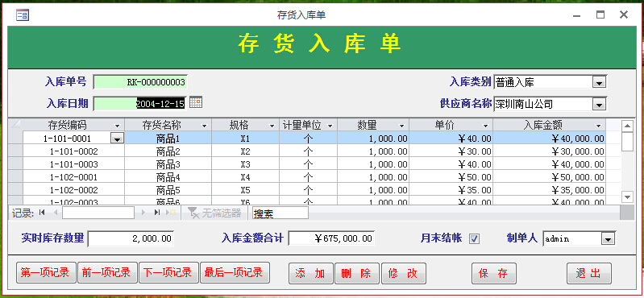Open 入库金额 column filter arrow
This screenshot has width=644, height=298.
click(598, 126)
